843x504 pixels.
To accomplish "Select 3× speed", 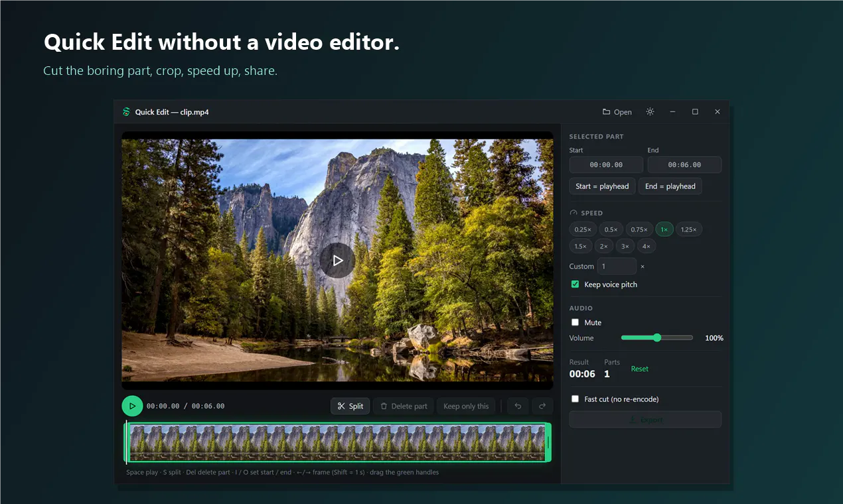I will click(x=625, y=246).
